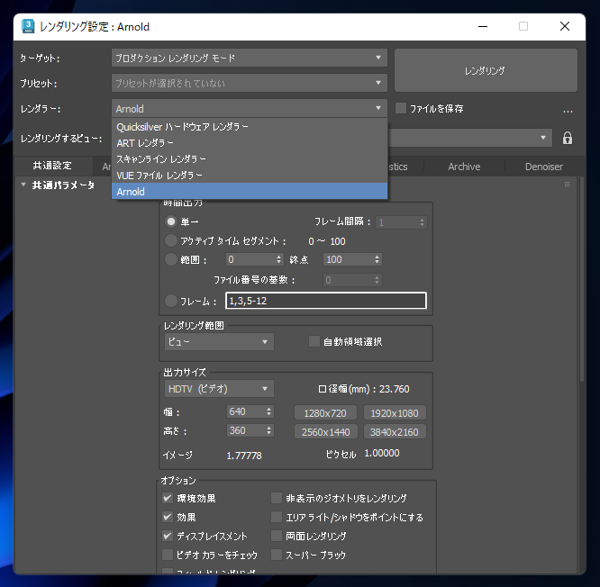Select Arnold in the renderer list

249,191
